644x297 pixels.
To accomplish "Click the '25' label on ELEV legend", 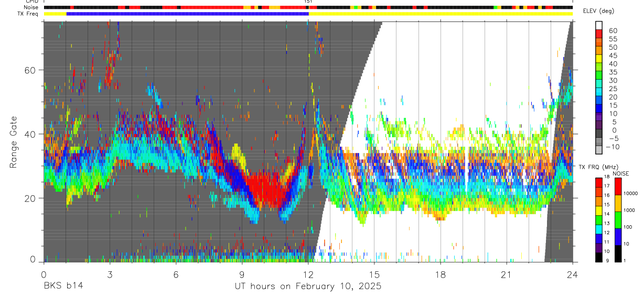I will (612, 89).
